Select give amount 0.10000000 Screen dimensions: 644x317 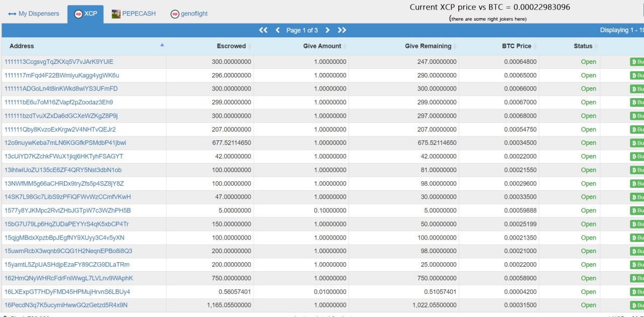click(330, 210)
